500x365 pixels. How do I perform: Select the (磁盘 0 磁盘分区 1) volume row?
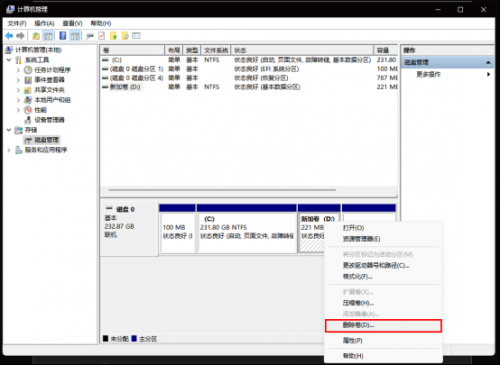click(249, 69)
